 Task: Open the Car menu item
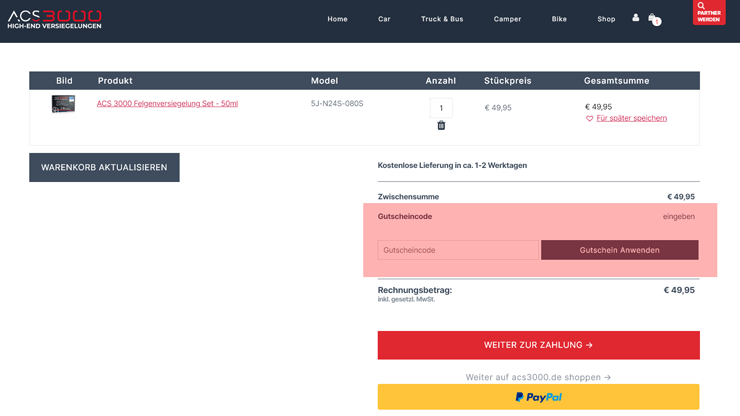click(384, 19)
